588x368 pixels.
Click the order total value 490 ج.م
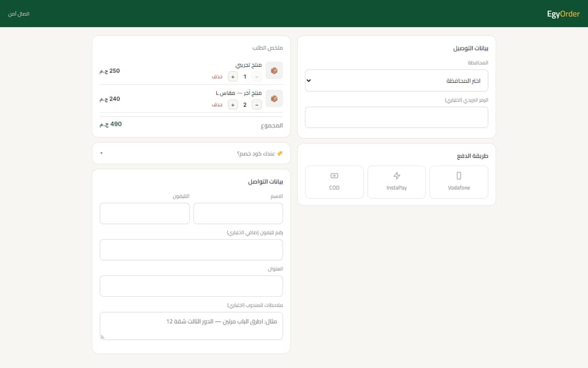(x=111, y=124)
